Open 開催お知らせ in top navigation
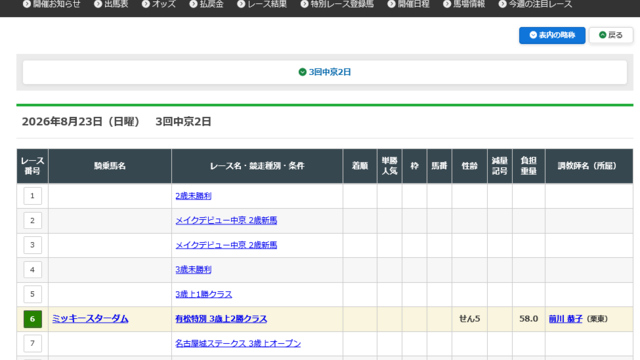 point(51,4)
